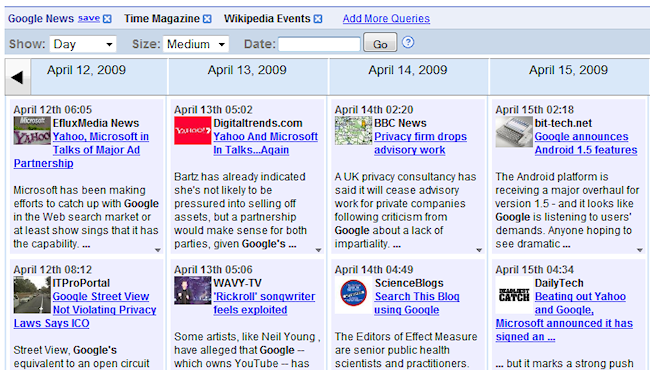Viewport: 650px width, 370px height.
Task: Click the 'BBC News' source name
Action: click(400, 123)
